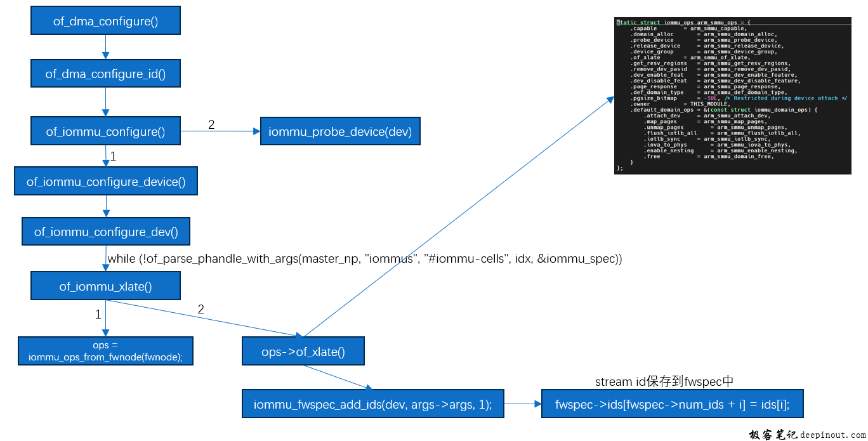Select the iommu_ops_from_fwnode(fwnode) box

(105, 351)
